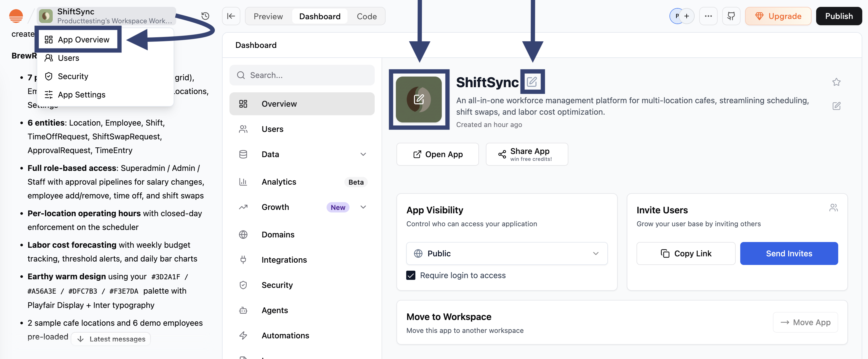This screenshot has height=359, width=868.
Task: Edit the app description pencil icon
Action: click(836, 106)
